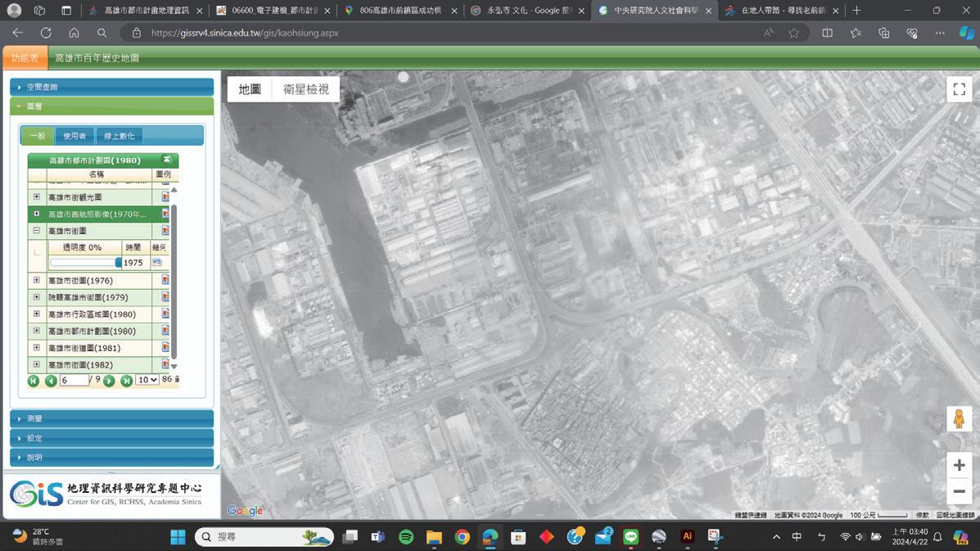Screen dimensions: 980x551
Task: Open legend icon for 高雄市街道圖(1981)
Action: (x=165, y=347)
